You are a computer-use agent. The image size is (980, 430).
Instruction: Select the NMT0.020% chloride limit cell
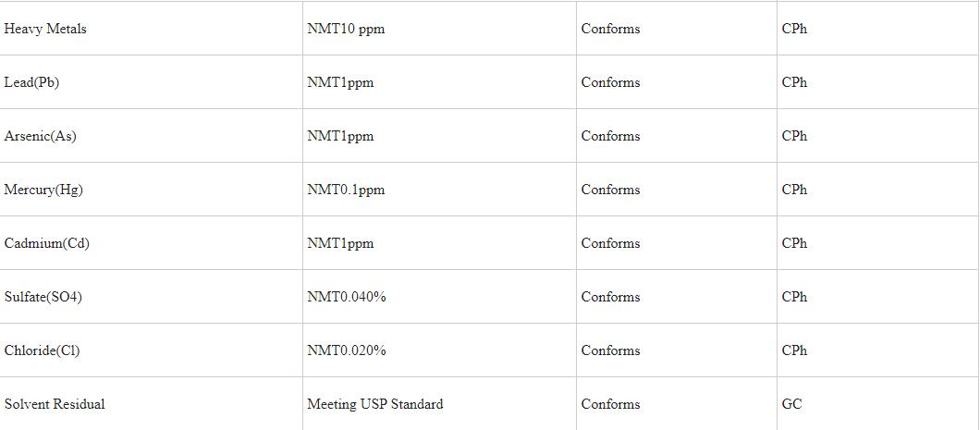[x=347, y=350]
